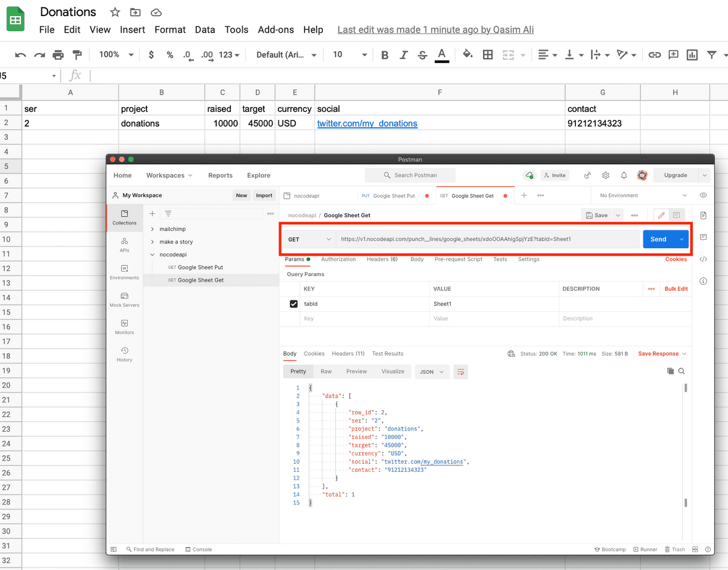Switch to the Headers (6) tab

coord(382,259)
